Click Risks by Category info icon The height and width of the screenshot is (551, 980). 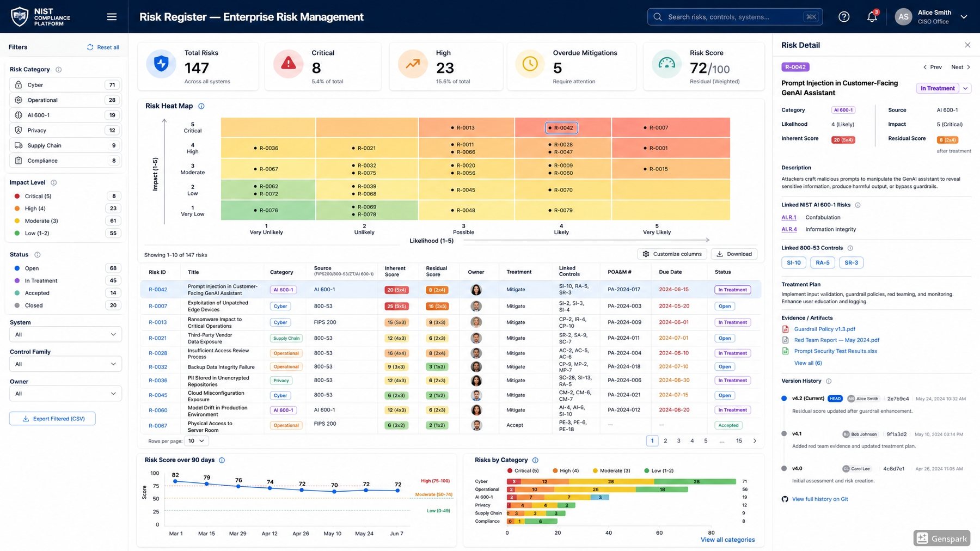pos(535,461)
